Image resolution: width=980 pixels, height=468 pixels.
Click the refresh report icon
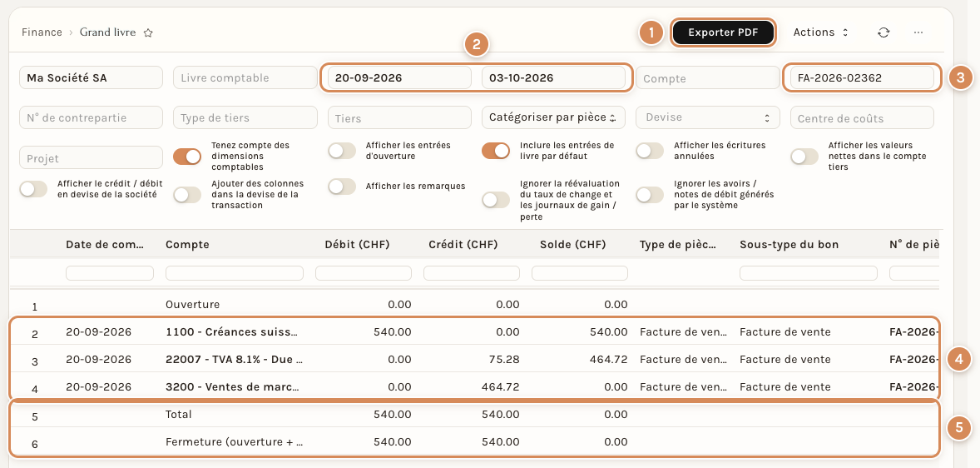[x=883, y=32]
